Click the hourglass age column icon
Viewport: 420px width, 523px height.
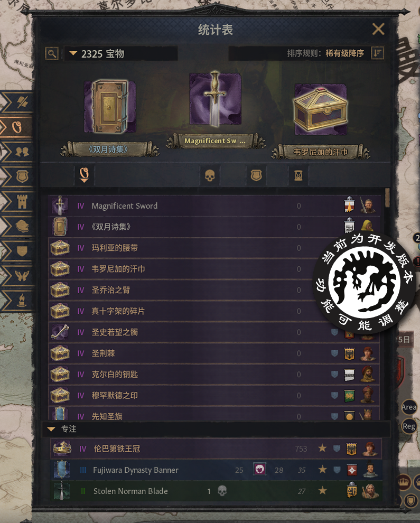click(298, 175)
